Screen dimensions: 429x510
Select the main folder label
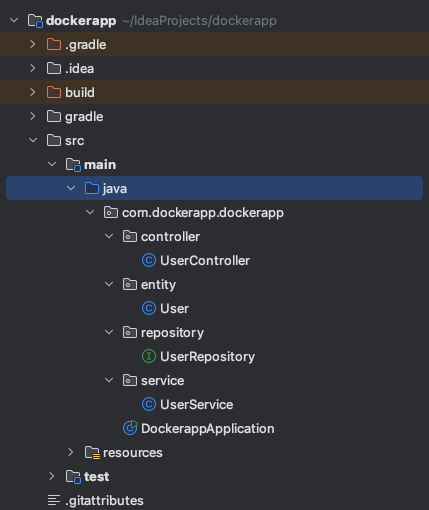click(x=100, y=165)
